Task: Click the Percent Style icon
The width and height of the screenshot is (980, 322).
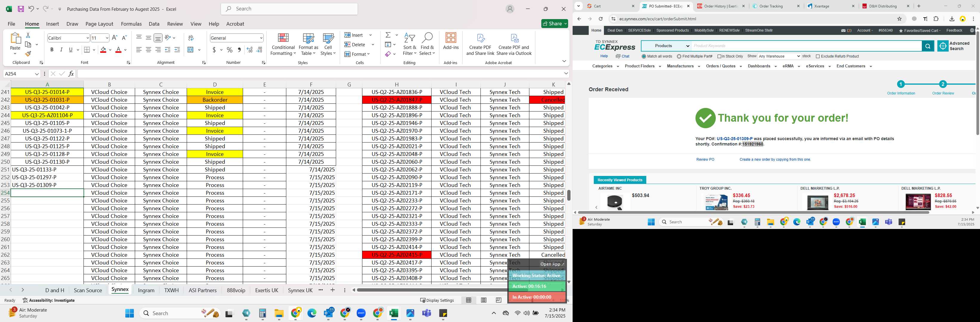Action: [229, 50]
